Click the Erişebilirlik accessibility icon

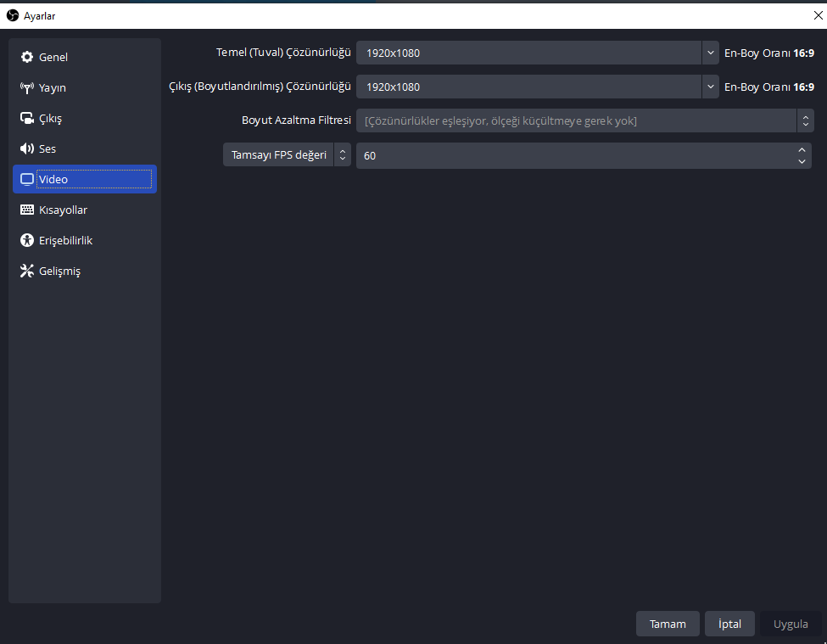pyautogui.click(x=27, y=240)
